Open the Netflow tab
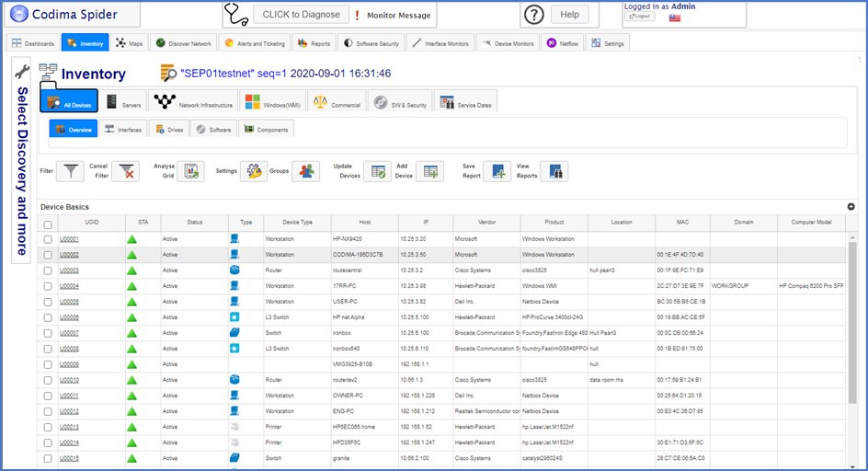Viewport: 868px width, 471px height. (x=563, y=43)
